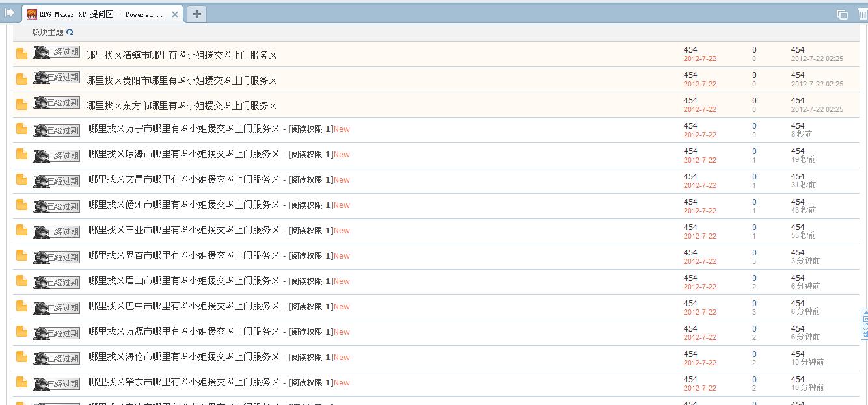Image resolution: width=868 pixels, height=405 pixels.
Task: Open the 东方市 thread title link
Action: (x=182, y=106)
